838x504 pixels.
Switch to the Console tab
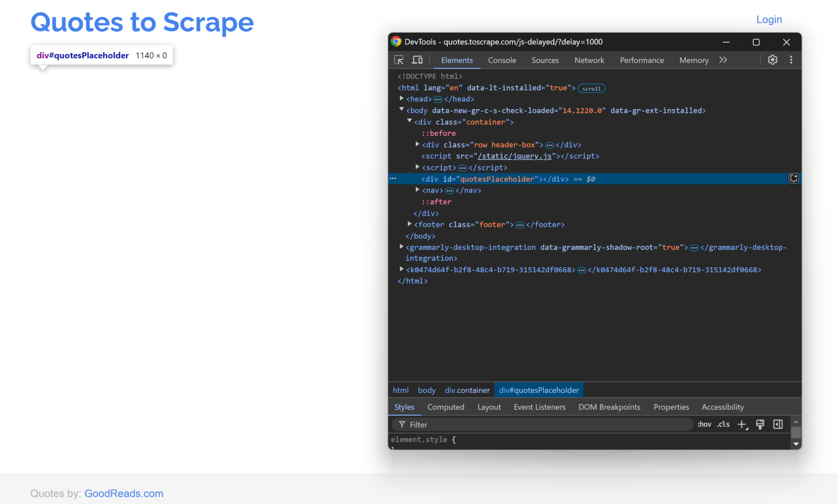point(501,60)
